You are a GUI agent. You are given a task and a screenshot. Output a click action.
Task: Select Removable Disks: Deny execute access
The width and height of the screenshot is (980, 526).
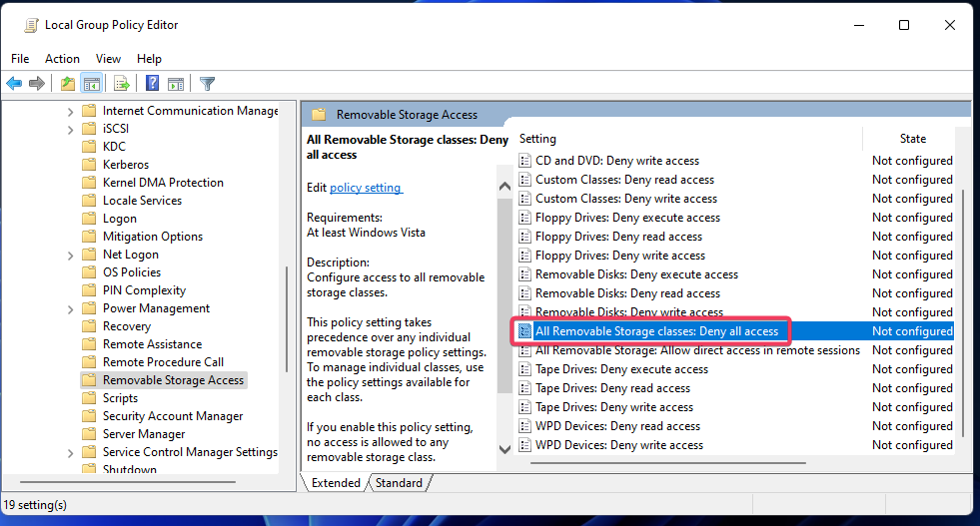(x=636, y=274)
